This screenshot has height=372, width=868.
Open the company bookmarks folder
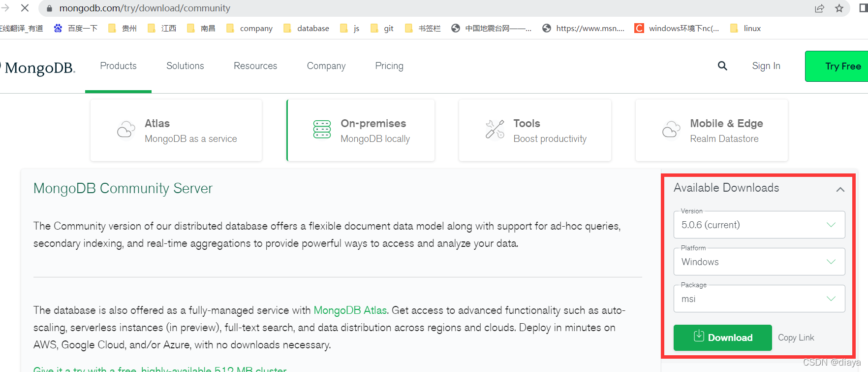[249, 28]
